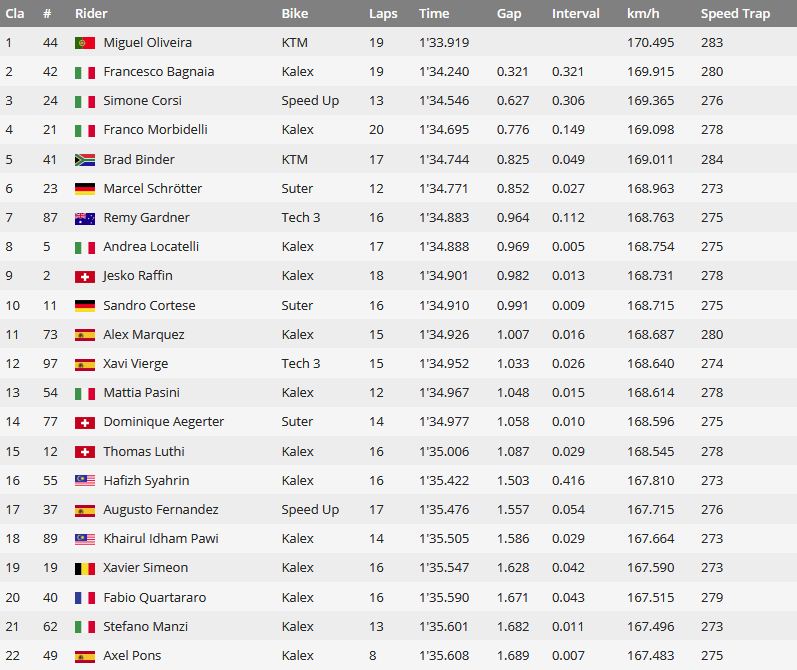
Task: Click Dominique Aegerter's name
Action: tap(164, 422)
